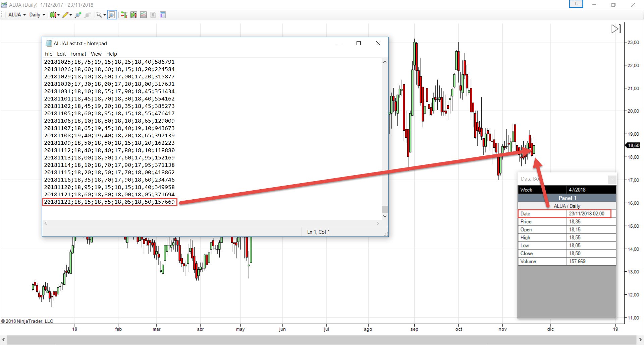Jump to latest bar with skip icon

[616, 29]
